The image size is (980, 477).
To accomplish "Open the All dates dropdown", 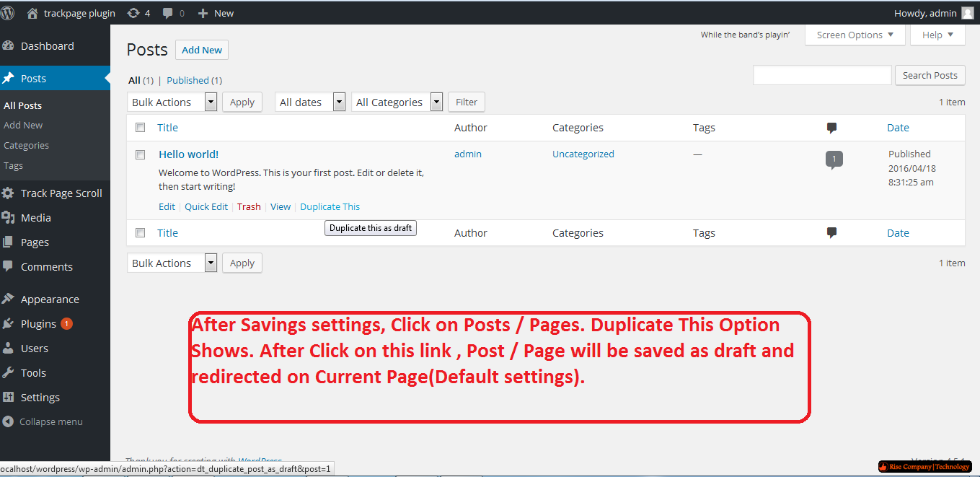I will 311,102.
